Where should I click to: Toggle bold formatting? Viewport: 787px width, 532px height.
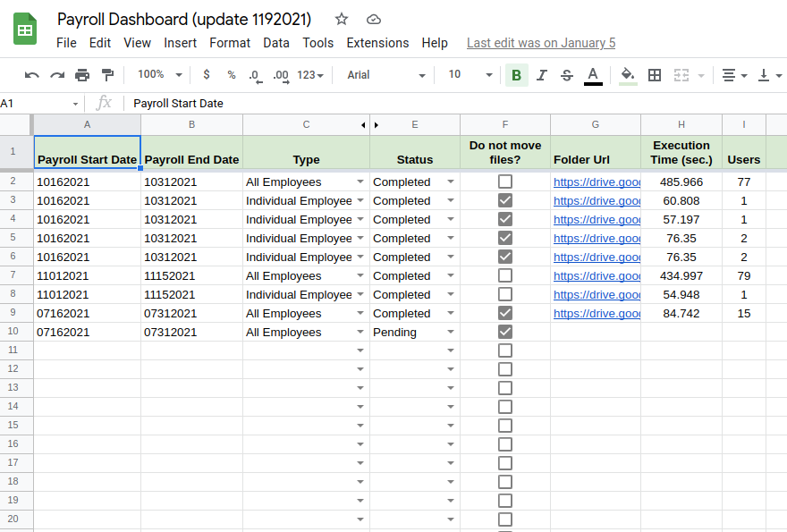[515, 75]
